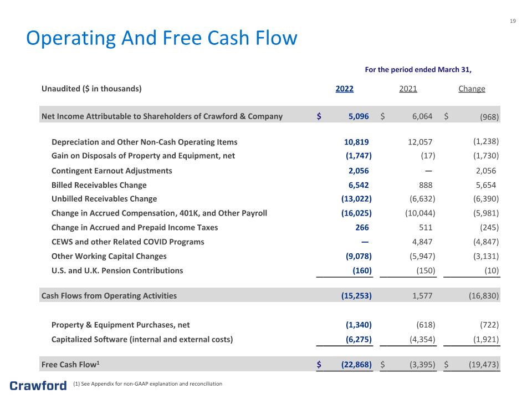The image size is (532, 399).
Task: Click the For the period ended March 31 heading
Action: coord(418,70)
